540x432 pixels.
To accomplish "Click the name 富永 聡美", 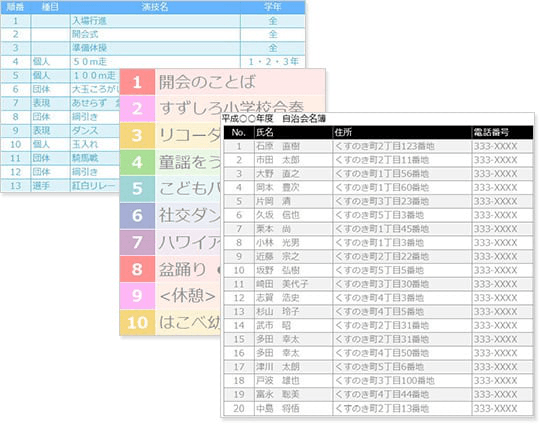I will 278,394.
